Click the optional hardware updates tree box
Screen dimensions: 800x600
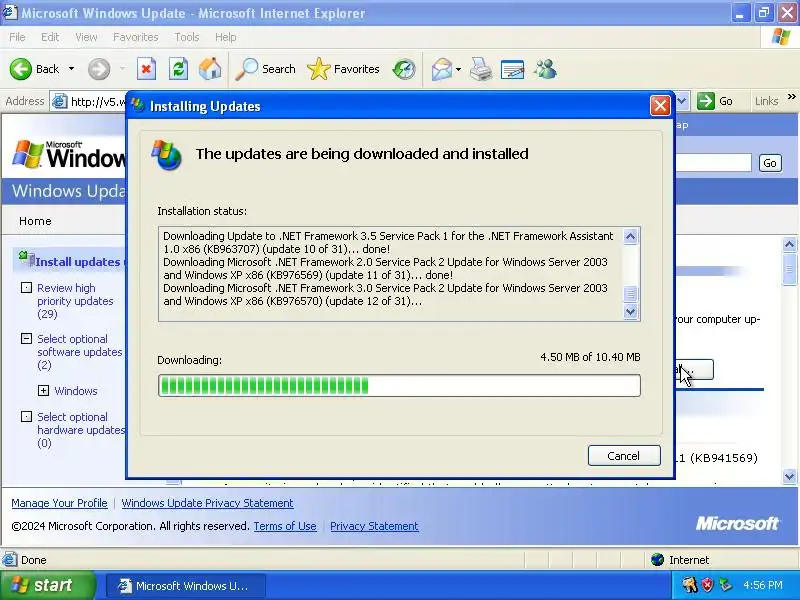coord(26,417)
